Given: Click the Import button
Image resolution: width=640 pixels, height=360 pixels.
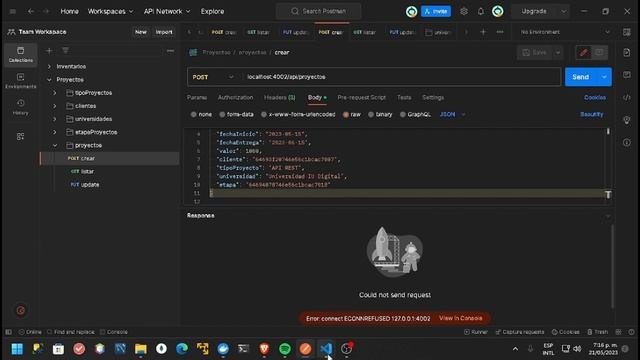Looking at the screenshot, I should pyautogui.click(x=164, y=32).
